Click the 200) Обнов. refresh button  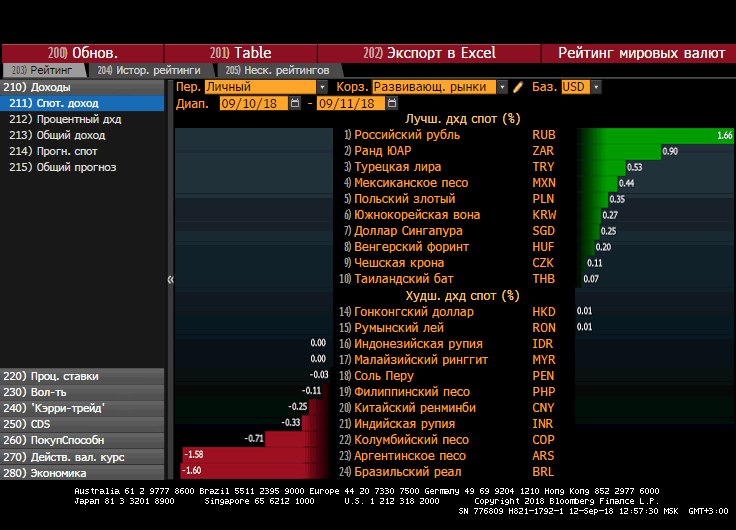click(x=83, y=53)
